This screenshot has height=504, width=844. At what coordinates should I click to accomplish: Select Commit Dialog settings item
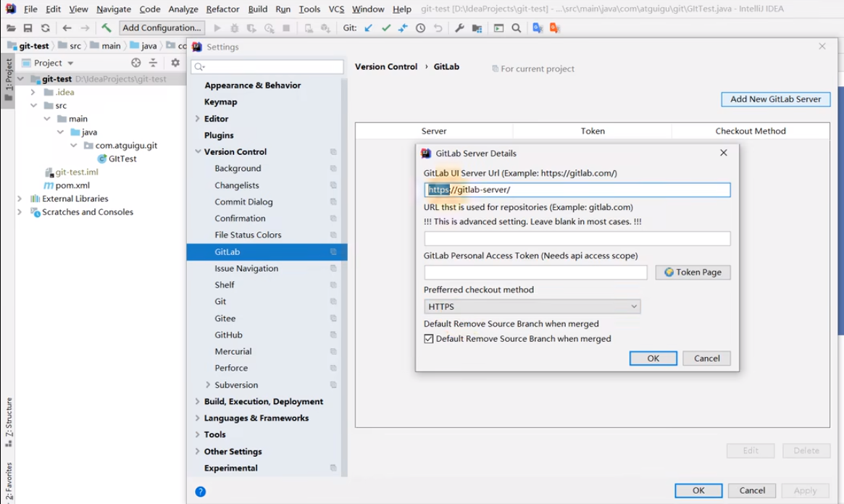pyautogui.click(x=243, y=202)
